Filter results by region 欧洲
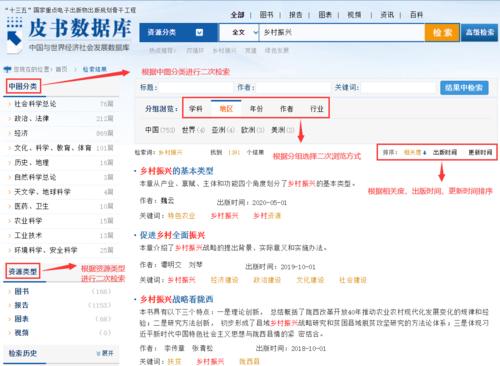 [253, 130]
